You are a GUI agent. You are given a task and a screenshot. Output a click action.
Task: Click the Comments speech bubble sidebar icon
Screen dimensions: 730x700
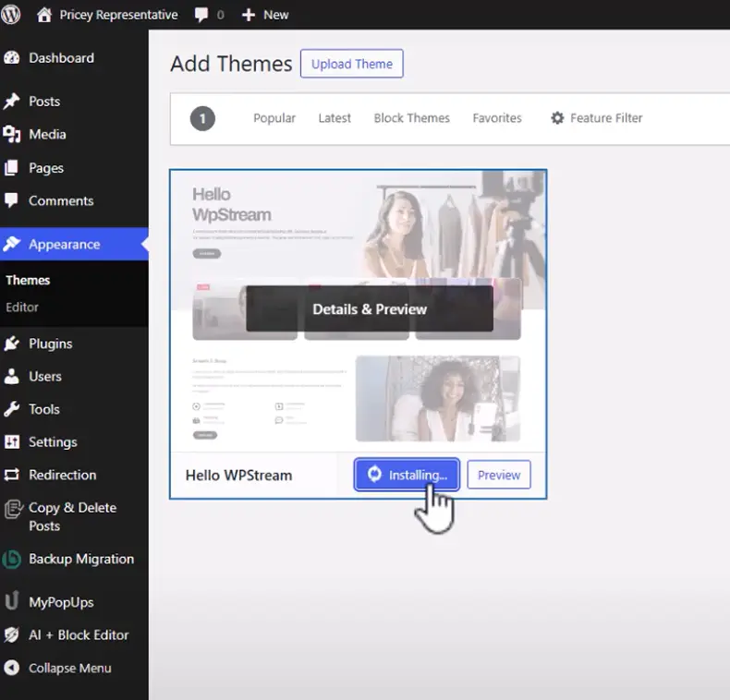(x=11, y=200)
